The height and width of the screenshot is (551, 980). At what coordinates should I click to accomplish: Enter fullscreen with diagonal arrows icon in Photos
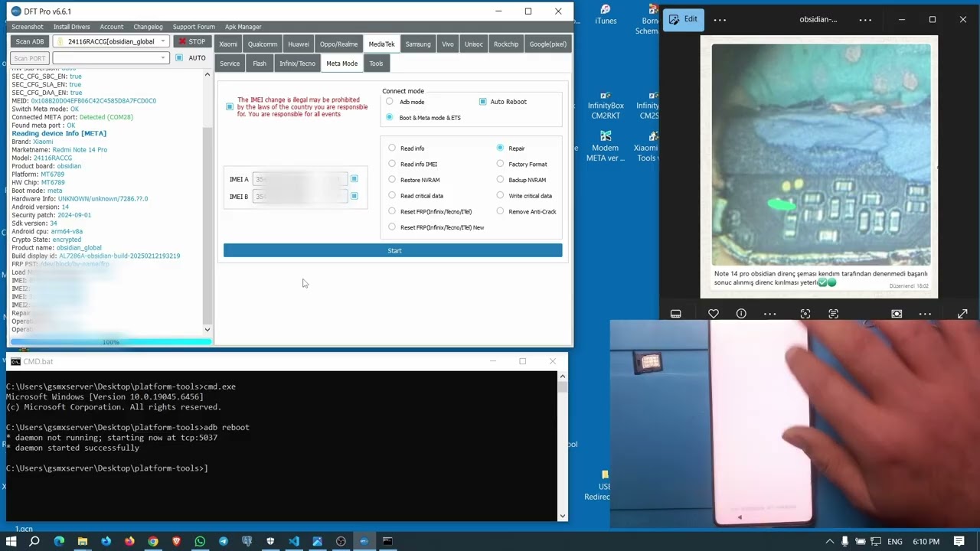pyautogui.click(x=962, y=314)
